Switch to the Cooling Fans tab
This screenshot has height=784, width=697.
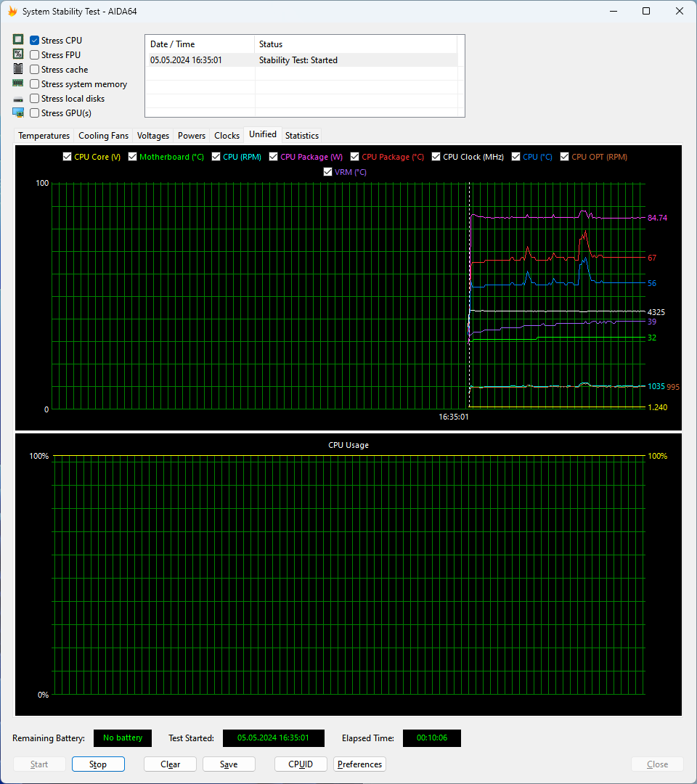coord(104,136)
